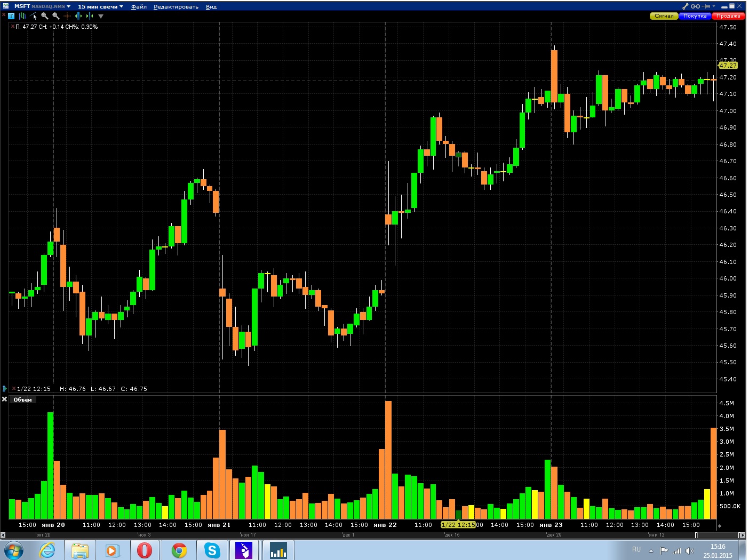Open the Редактировать menu
The height and width of the screenshot is (560, 749).
point(176,6)
